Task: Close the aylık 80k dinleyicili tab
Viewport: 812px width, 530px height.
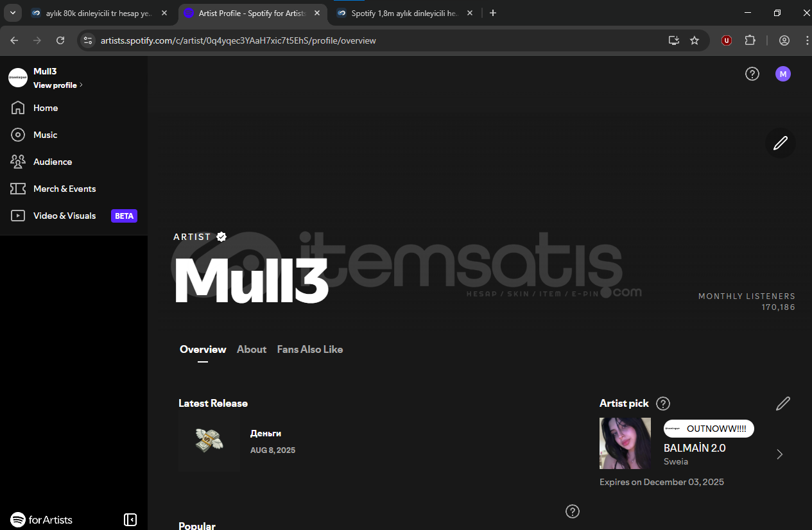Action: point(164,13)
